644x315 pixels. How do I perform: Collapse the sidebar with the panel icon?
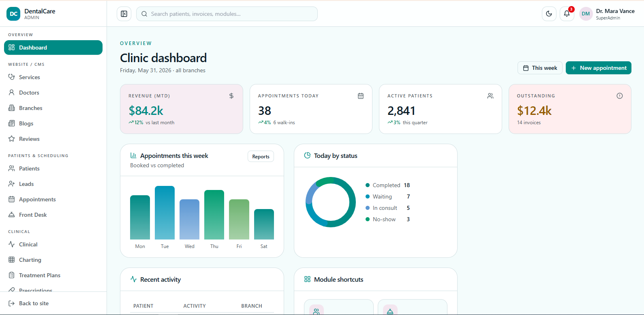point(124,14)
